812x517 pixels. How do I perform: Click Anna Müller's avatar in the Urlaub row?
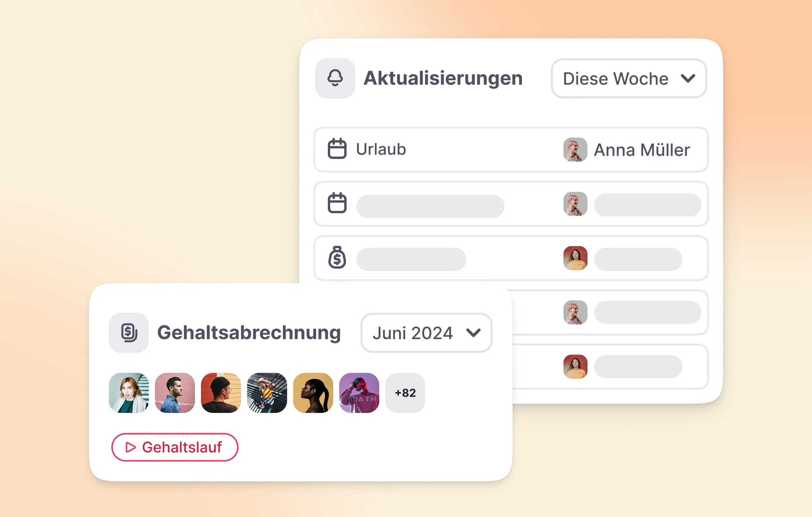[575, 149]
